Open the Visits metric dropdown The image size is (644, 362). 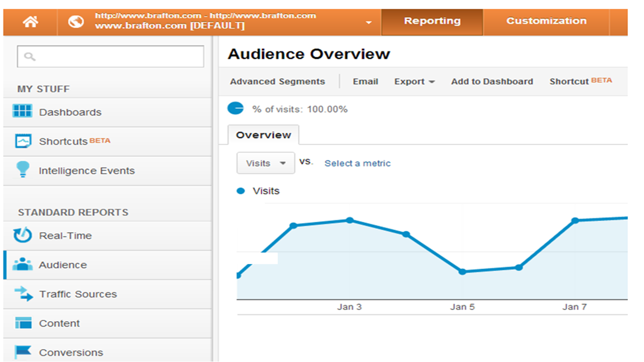pyautogui.click(x=266, y=163)
